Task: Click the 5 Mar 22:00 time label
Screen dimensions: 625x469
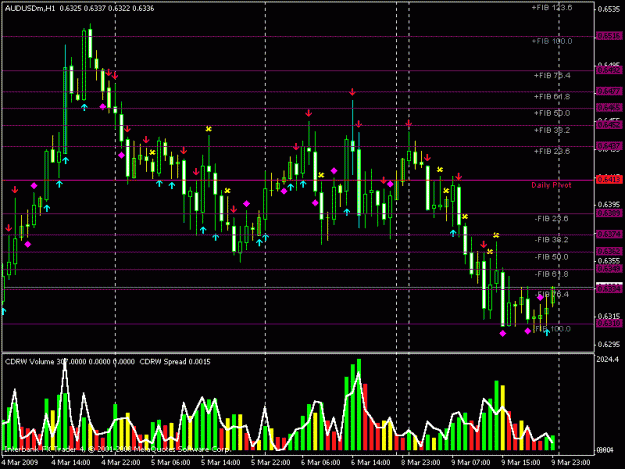Action: point(271,463)
